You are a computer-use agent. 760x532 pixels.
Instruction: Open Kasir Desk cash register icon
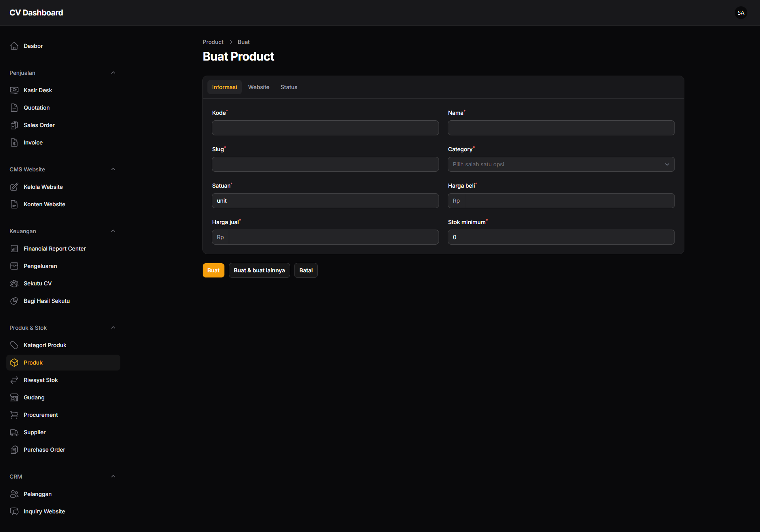14,90
